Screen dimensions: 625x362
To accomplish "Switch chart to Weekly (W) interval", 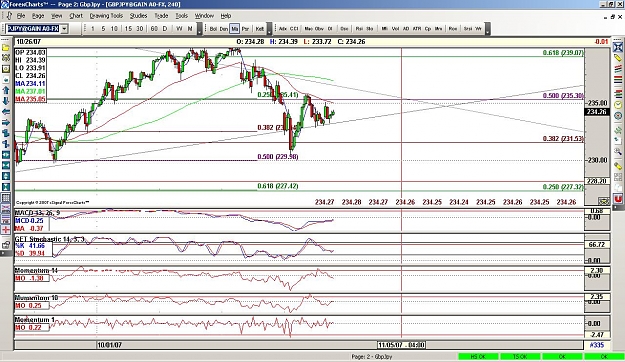I will tap(179, 29).
